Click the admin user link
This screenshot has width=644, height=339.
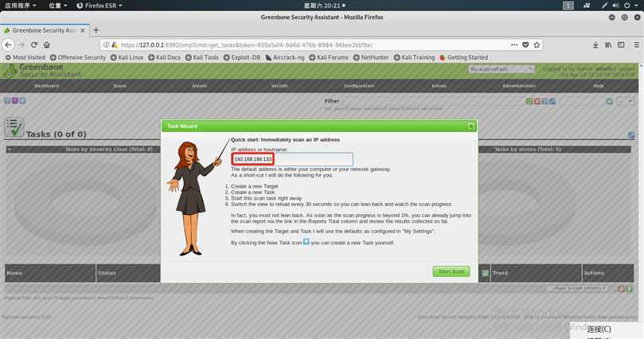pyautogui.click(x=603, y=68)
